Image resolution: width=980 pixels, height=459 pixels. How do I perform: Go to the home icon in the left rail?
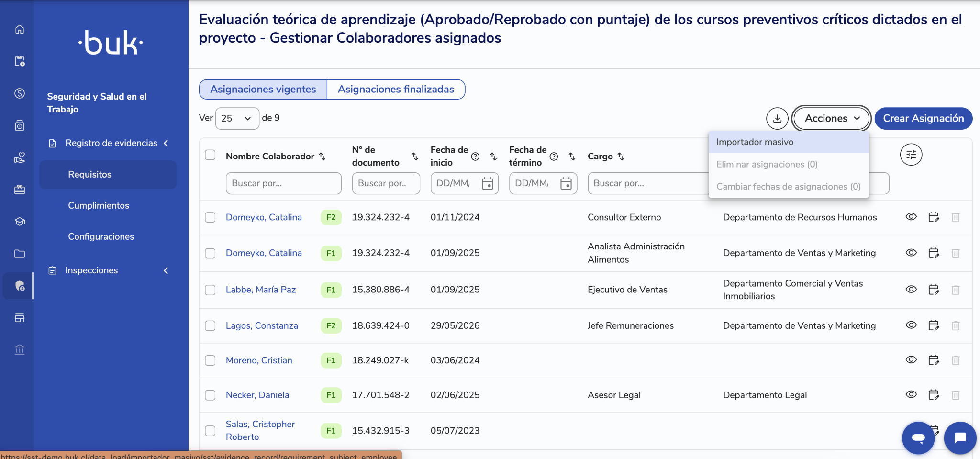(x=20, y=29)
